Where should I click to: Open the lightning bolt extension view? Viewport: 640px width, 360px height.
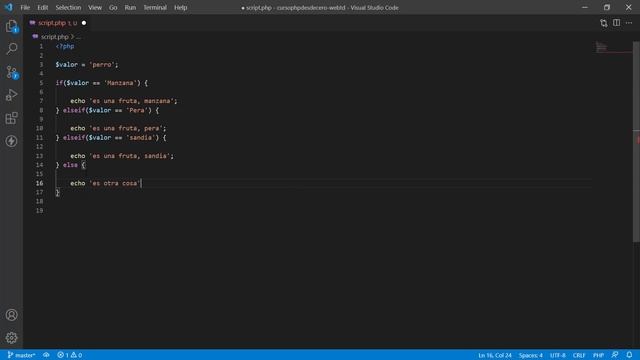(x=11, y=141)
